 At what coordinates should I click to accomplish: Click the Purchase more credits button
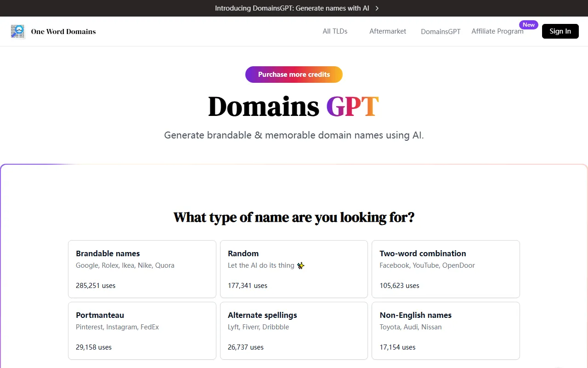tap(294, 74)
